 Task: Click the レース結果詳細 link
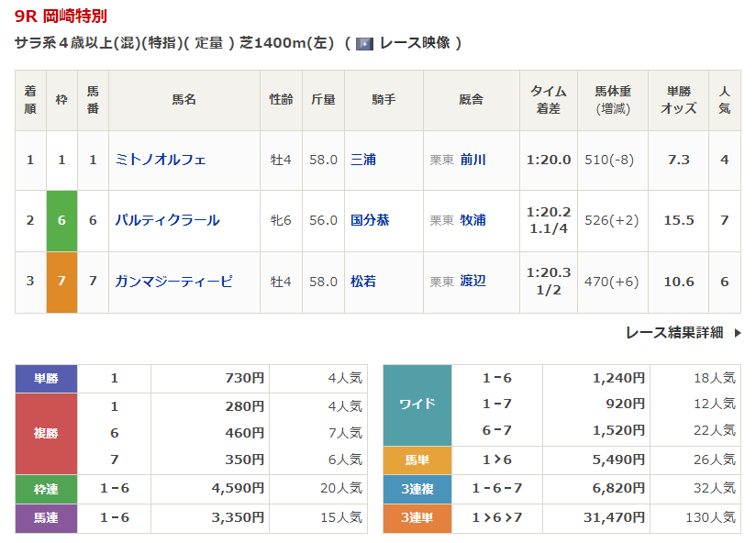click(x=674, y=332)
